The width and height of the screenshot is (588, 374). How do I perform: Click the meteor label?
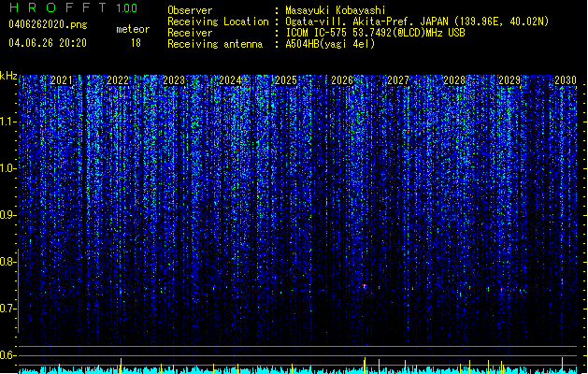click(x=133, y=29)
